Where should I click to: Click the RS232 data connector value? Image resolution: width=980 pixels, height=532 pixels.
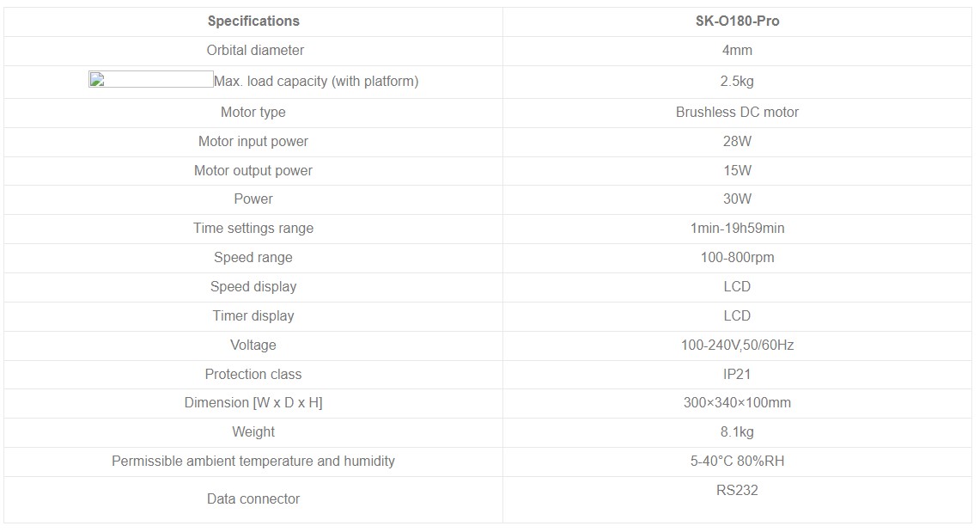click(x=737, y=491)
